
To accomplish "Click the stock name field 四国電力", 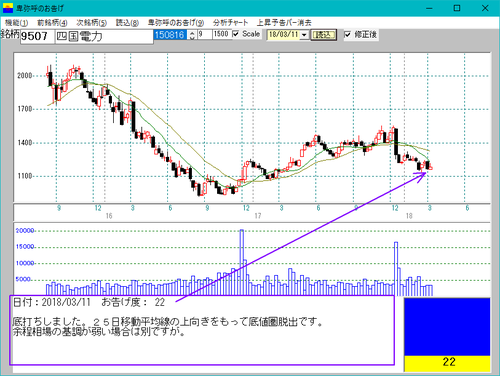I will click(x=104, y=36).
